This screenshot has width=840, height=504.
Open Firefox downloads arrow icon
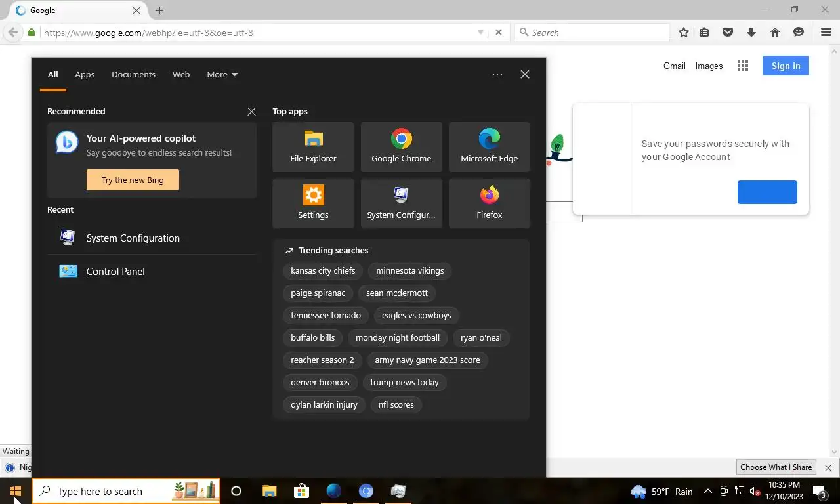(751, 32)
